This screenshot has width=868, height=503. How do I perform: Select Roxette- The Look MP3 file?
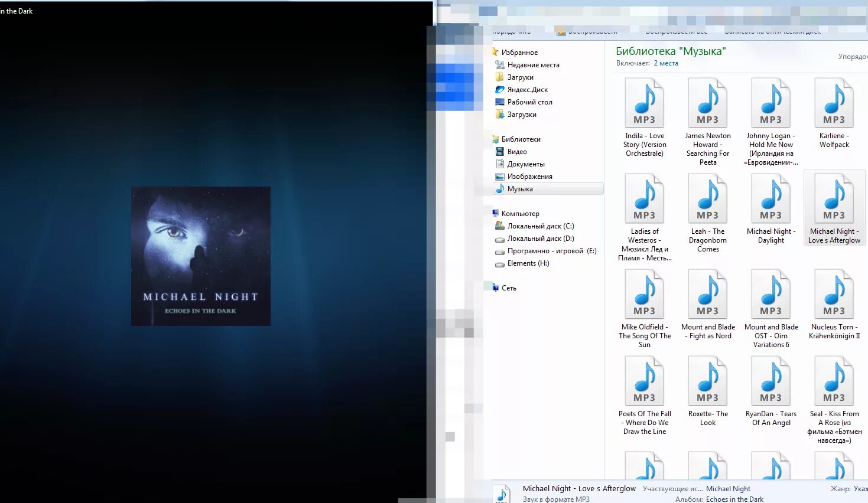(708, 391)
